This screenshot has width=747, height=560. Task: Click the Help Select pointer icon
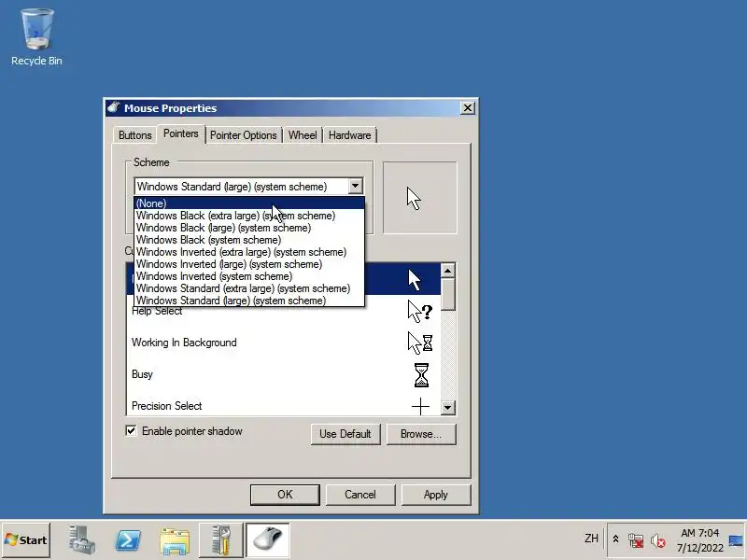pyautogui.click(x=419, y=311)
